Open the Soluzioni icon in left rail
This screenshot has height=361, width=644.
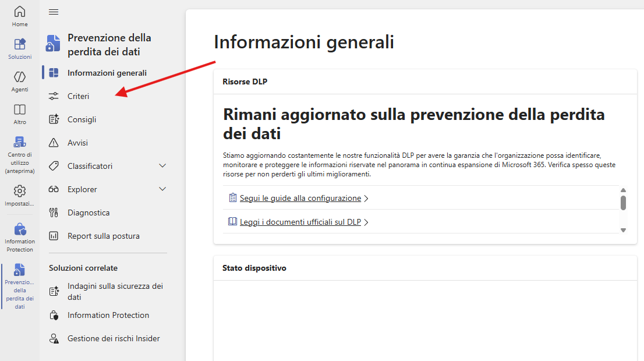pos(20,44)
